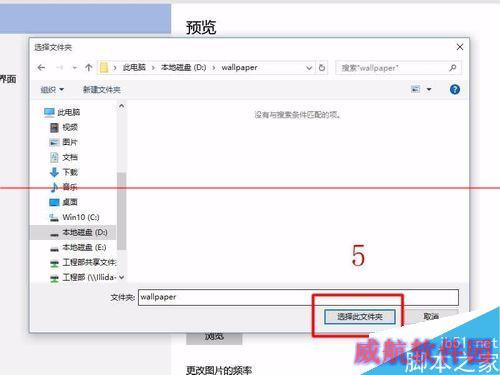
Task: Click the forward navigation arrow
Action: point(60,68)
